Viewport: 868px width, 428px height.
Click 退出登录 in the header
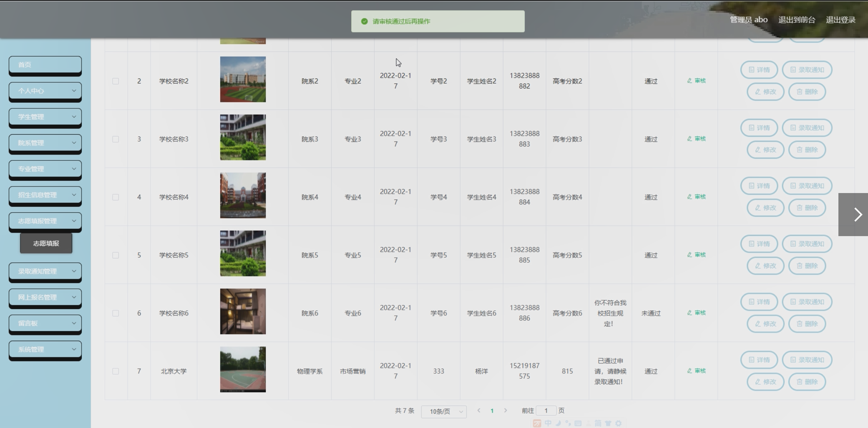pos(840,20)
